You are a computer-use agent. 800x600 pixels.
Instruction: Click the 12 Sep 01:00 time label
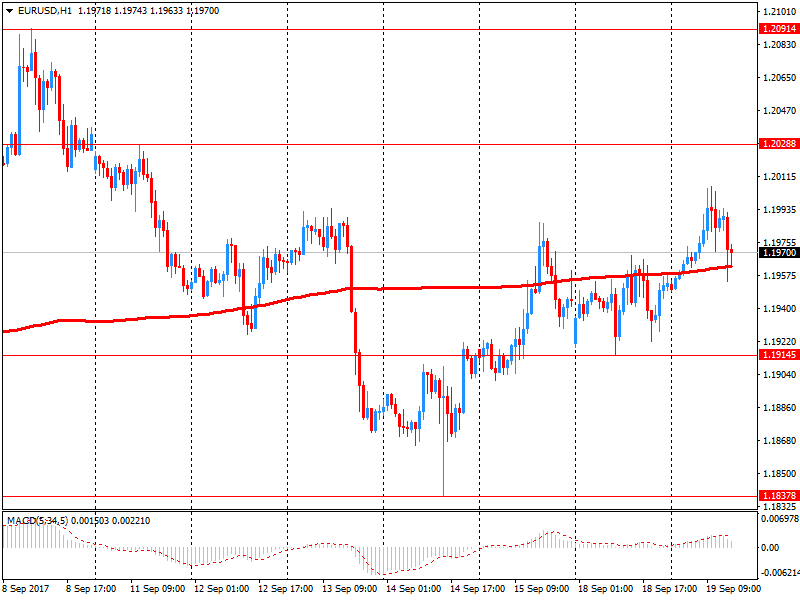(x=221, y=589)
